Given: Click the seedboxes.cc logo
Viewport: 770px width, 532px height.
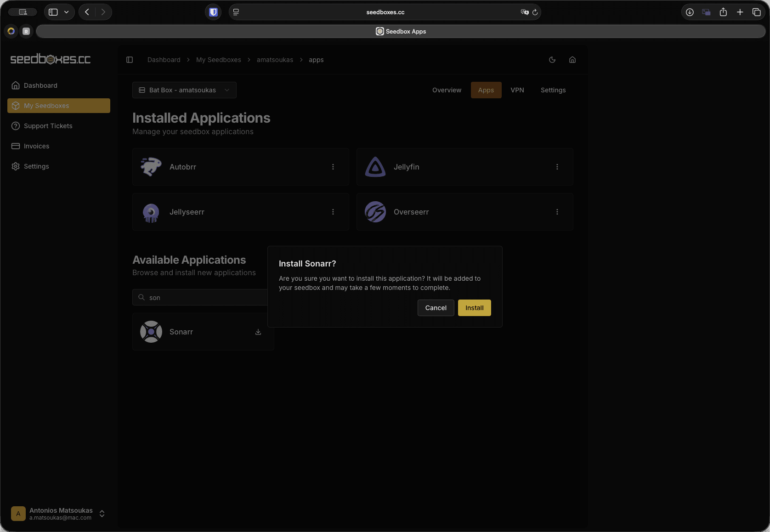Looking at the screenshot, I should (51, 59).
